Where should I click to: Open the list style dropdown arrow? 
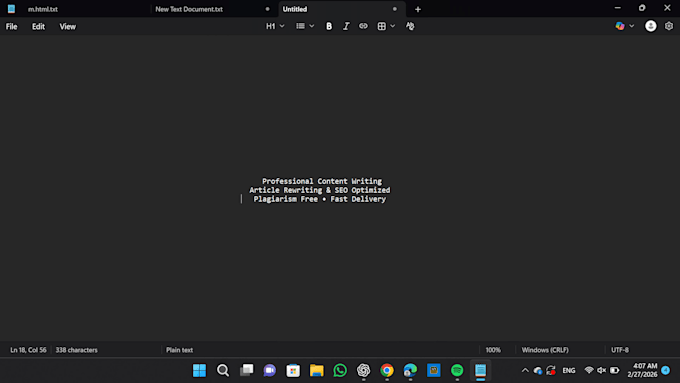[311, 26]
